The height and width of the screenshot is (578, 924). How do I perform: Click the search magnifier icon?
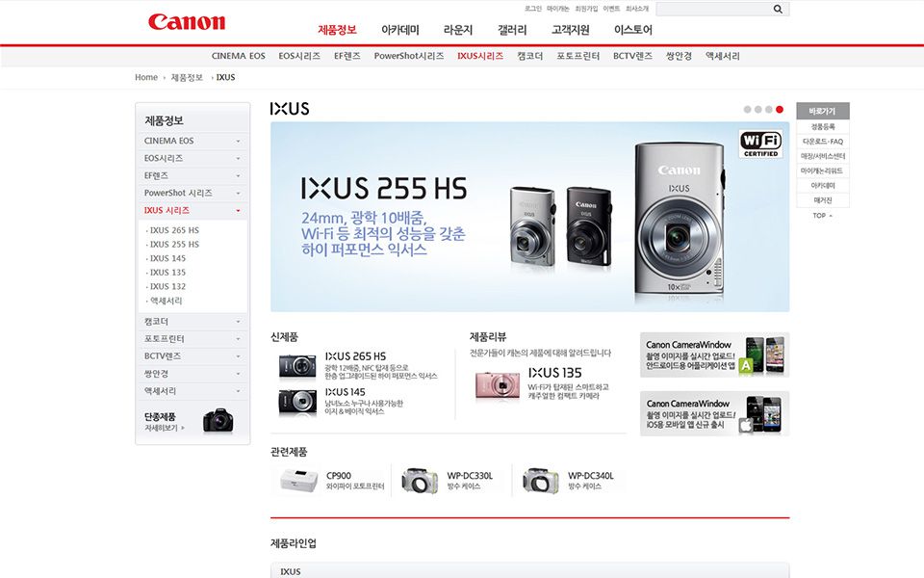click(778, 9)
